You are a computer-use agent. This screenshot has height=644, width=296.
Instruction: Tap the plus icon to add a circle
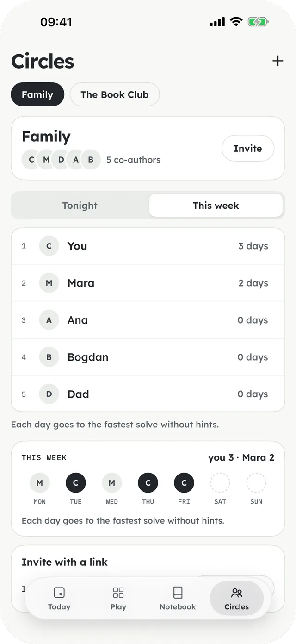click(x=277, y=61)
